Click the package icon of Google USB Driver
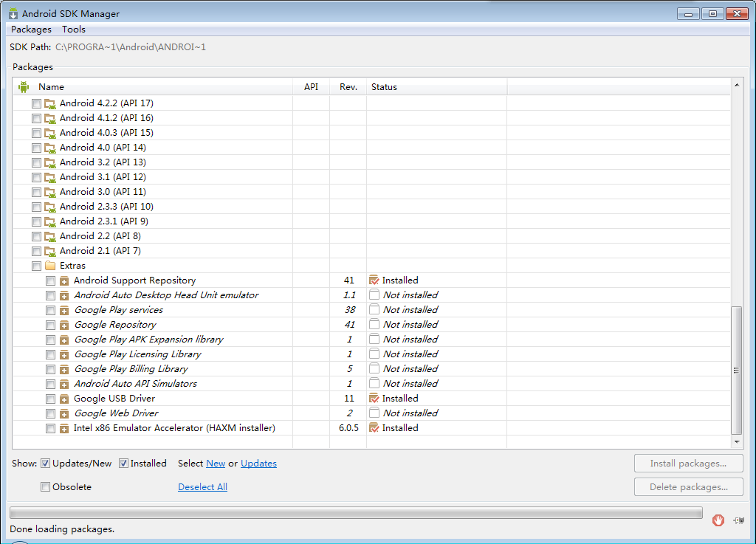This screenshot has width=756, height=544. [64, 399]
